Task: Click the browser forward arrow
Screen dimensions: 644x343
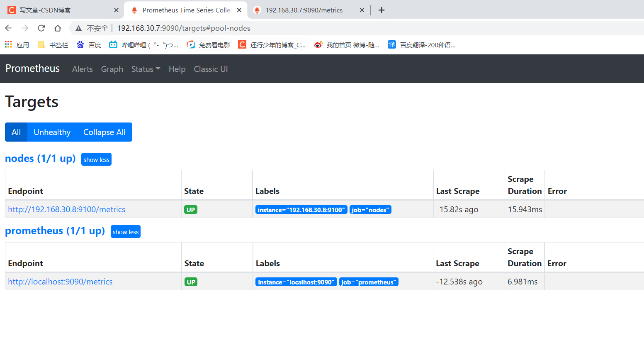Action: 25,28
